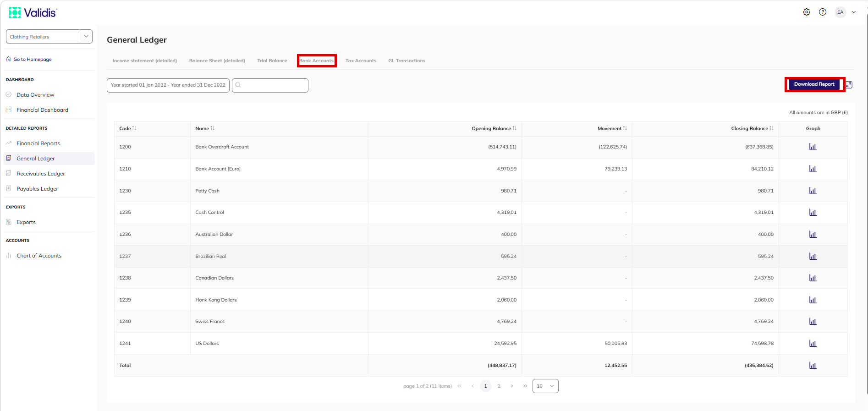The image size is (868, 411).
Task: Switch to GL Transactions tab
Action: 407,60
